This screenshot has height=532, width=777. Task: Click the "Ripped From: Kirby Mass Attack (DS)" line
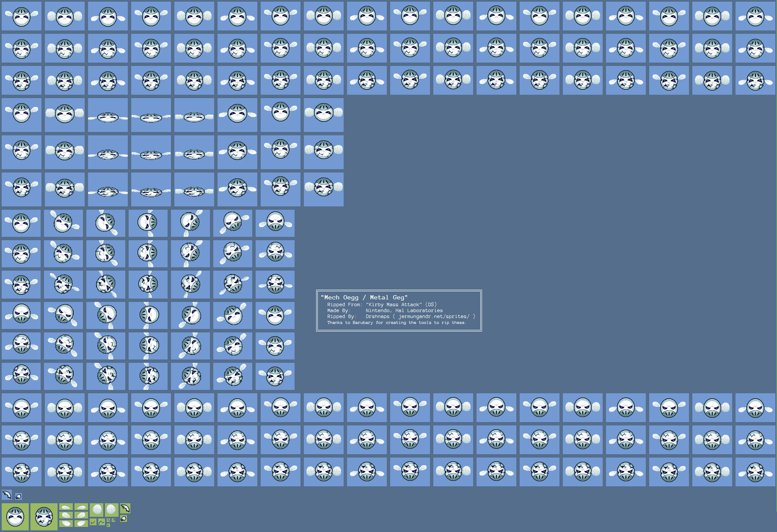382,304
